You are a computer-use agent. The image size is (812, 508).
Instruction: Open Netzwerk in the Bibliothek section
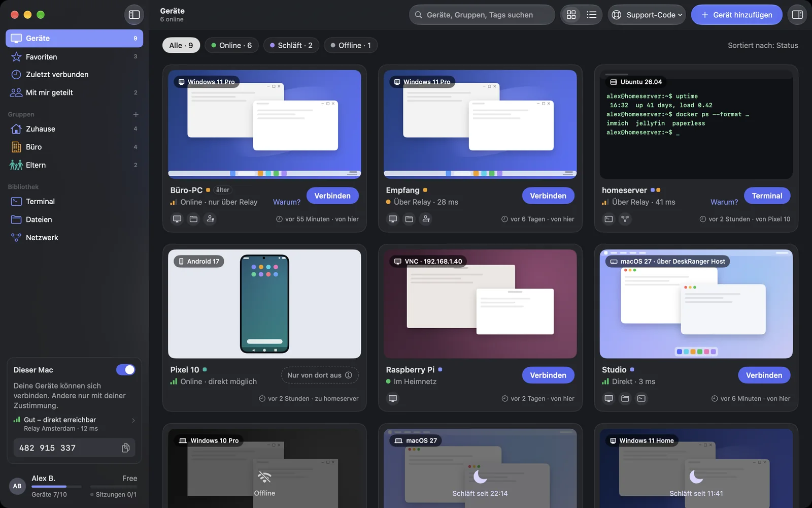(x=74, y=237)
